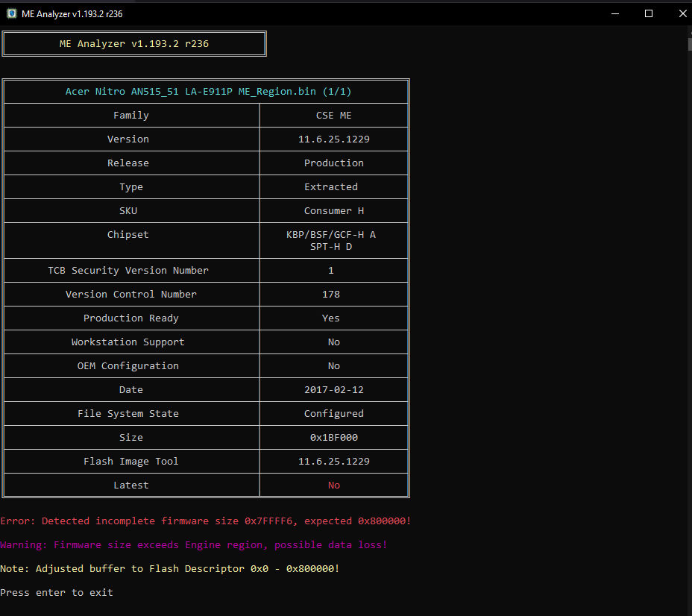Viewport: 692px width, 616px height.
Task: Select the red No value for Latest
Action: (x=333, y=485)
